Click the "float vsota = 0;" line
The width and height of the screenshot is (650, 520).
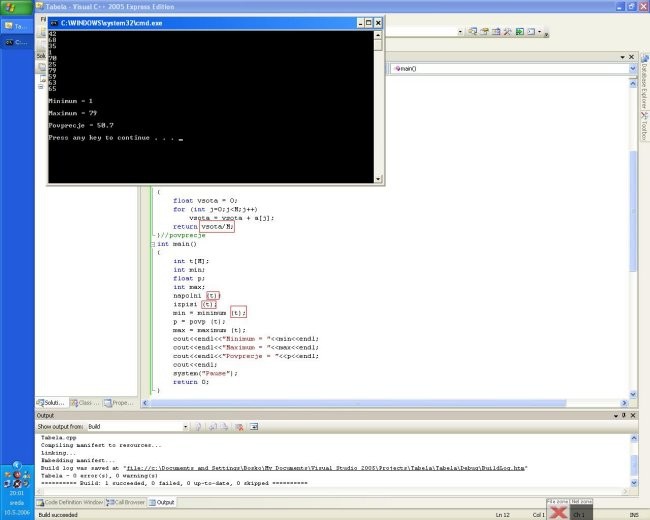pyautogui.click(x=205, y=201)
